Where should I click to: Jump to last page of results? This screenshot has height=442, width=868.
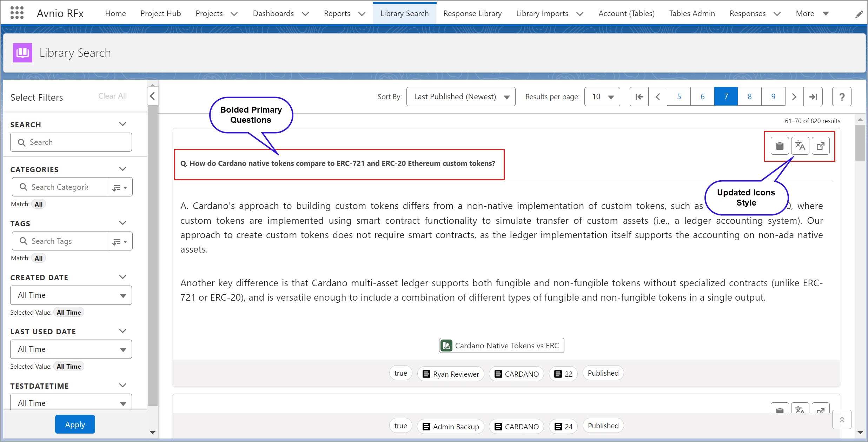(x=813, y=97)
